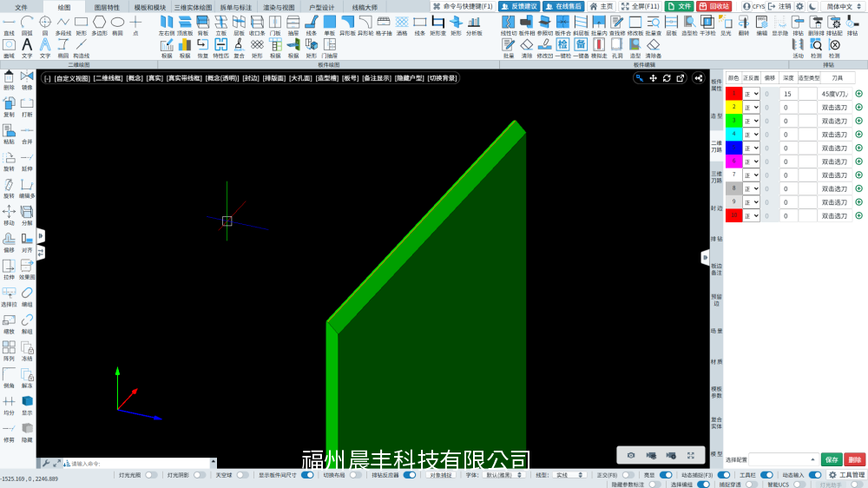Image resolution: width=868 pixels, height=488 pixels.
Task: Toggle the 切换布局 switch
Action: coord(355,475)
